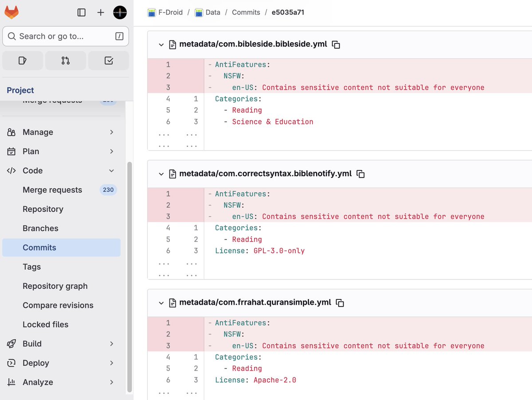The image size is (532, 400).
Task: Open the issues shortcut icon button
Action: (x=23, y=61)
